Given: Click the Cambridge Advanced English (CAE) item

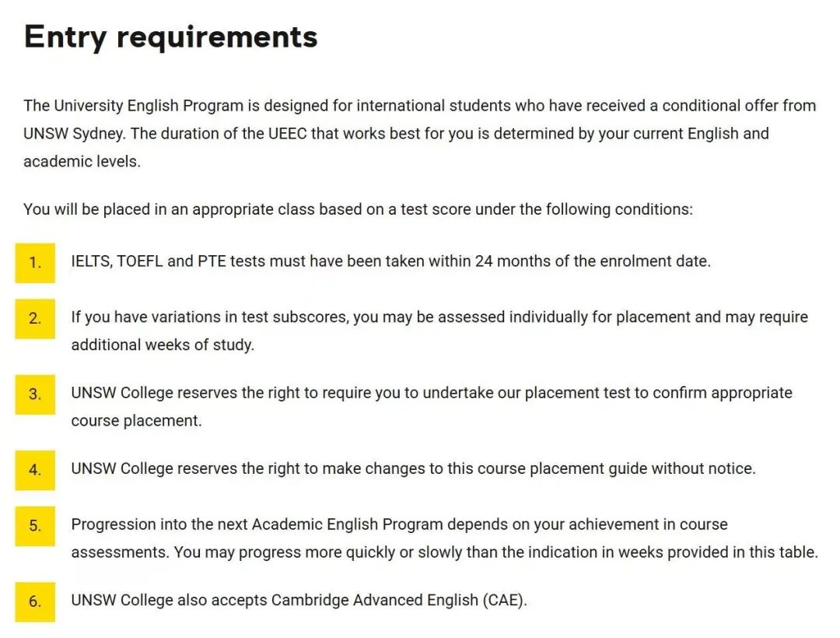Looking at the screenshot, I should click(x=299, y=601).
